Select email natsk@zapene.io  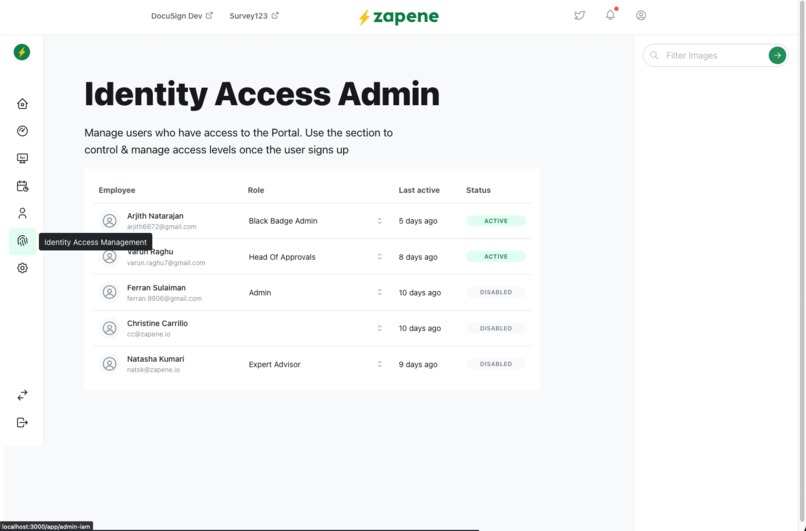coord(153,370)
